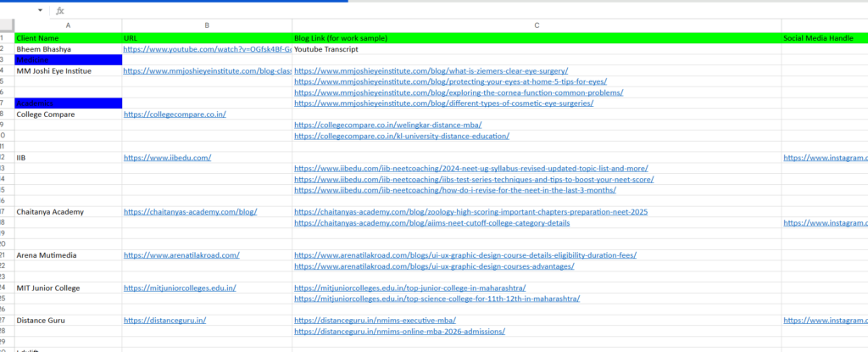Open the what-is-ziemers-clear-eye-surgery link
Screen dimensions: 868x352
tap(431, 71)
